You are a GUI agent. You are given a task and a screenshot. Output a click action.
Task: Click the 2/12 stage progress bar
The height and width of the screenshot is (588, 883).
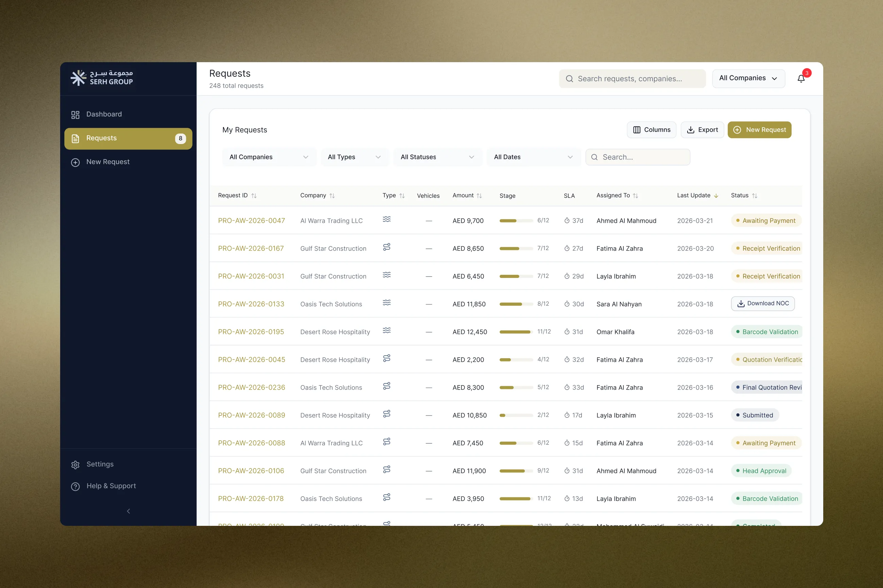click(x=516, y=415)
